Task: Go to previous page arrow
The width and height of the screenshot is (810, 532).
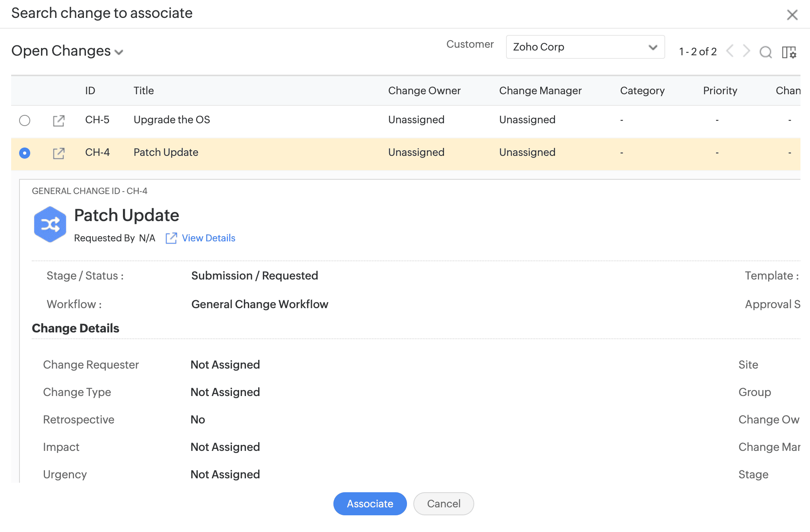Action: point(730,51)
